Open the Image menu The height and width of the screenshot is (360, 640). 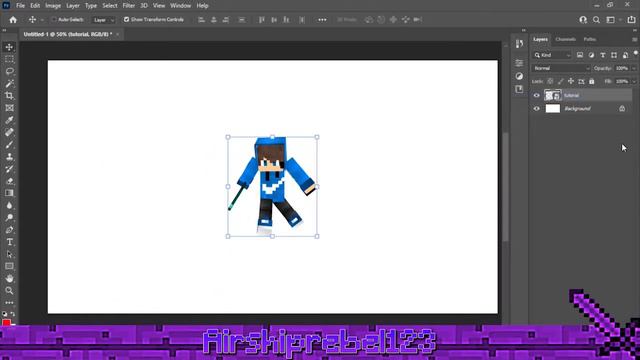(53, 6)
